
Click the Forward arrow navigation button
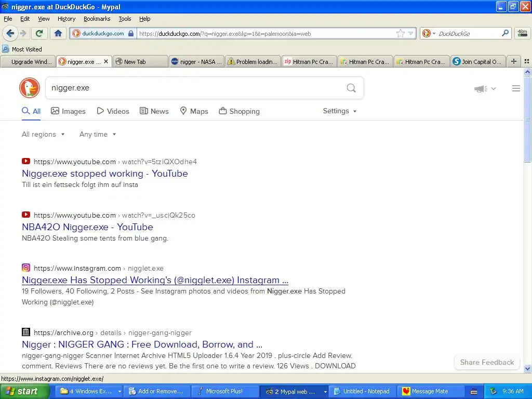point(23,33)
